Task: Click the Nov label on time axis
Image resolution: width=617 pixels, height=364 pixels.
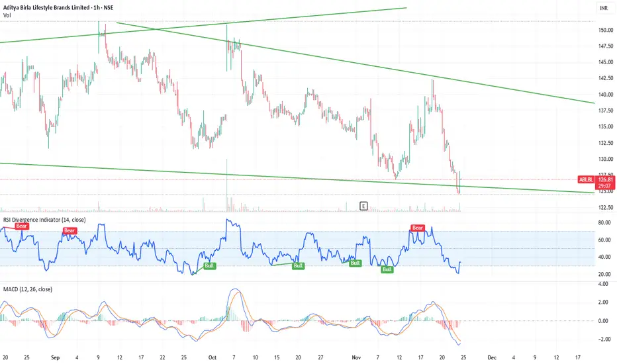Action: (356, 357)
